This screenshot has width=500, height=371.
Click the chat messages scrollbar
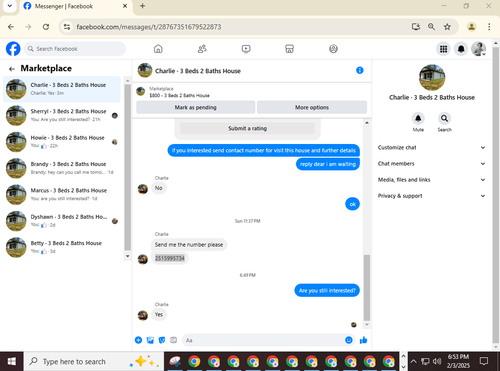367,287
